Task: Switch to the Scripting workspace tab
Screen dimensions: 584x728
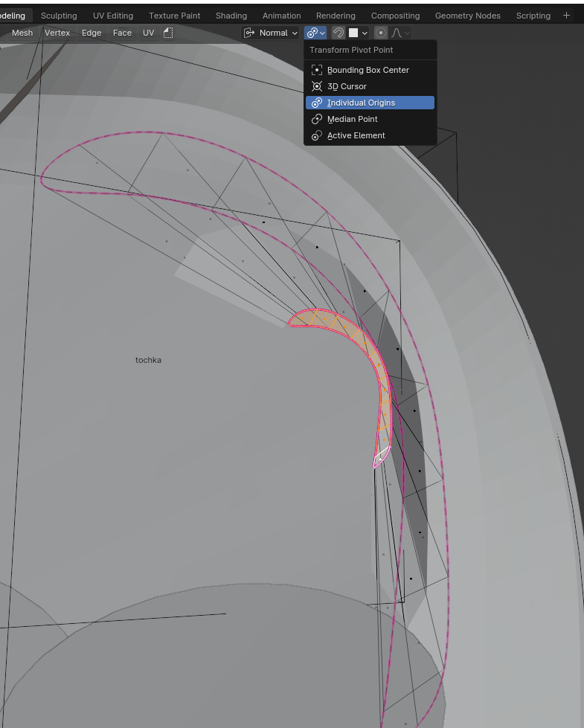Action: click(533, 16)
